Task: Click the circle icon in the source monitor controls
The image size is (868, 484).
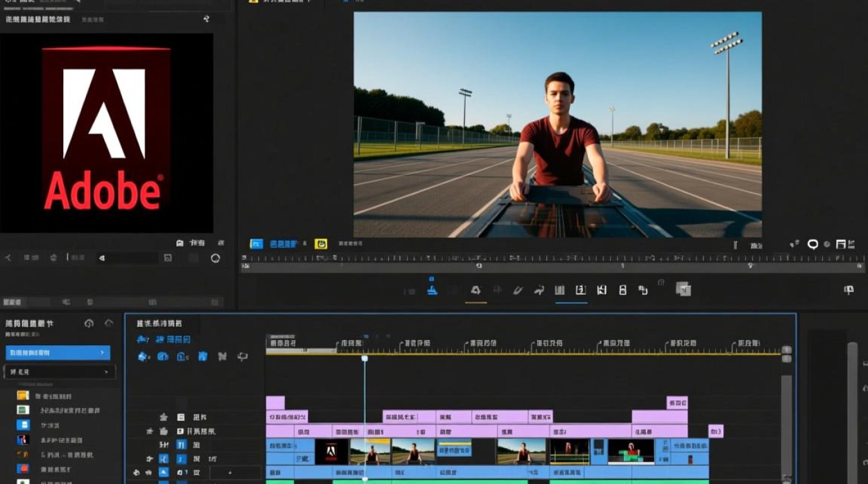Action: click(x=216, y=258)
